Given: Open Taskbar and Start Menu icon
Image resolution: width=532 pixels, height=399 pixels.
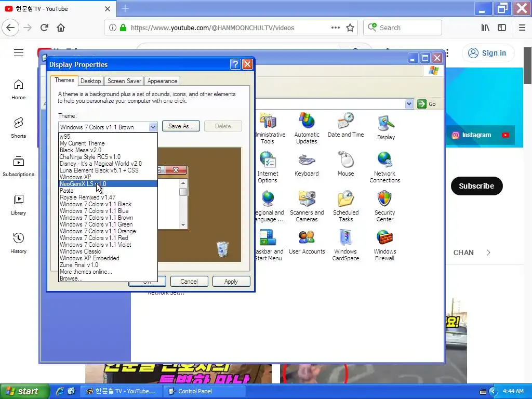Looking at the screenshot, I should pos(269,245).
